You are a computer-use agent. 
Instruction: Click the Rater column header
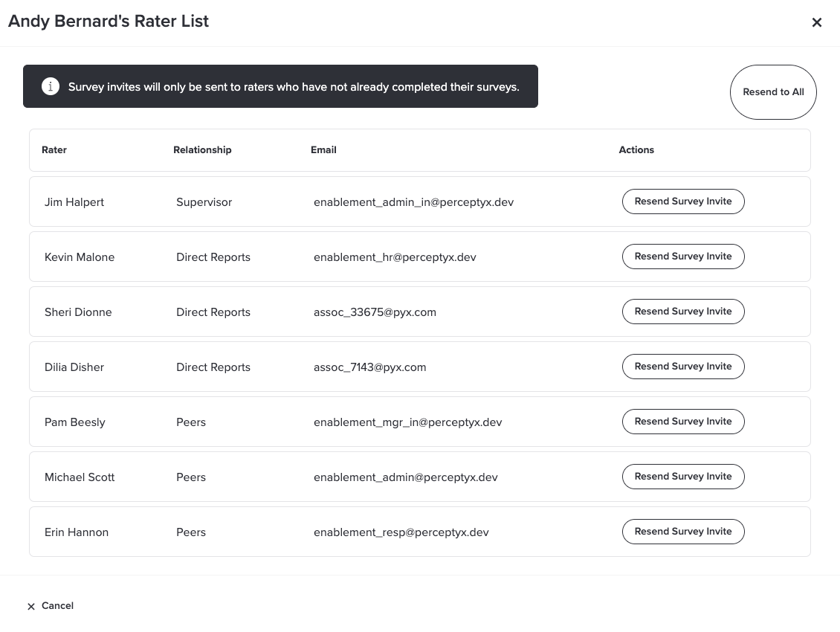(54, 150)
